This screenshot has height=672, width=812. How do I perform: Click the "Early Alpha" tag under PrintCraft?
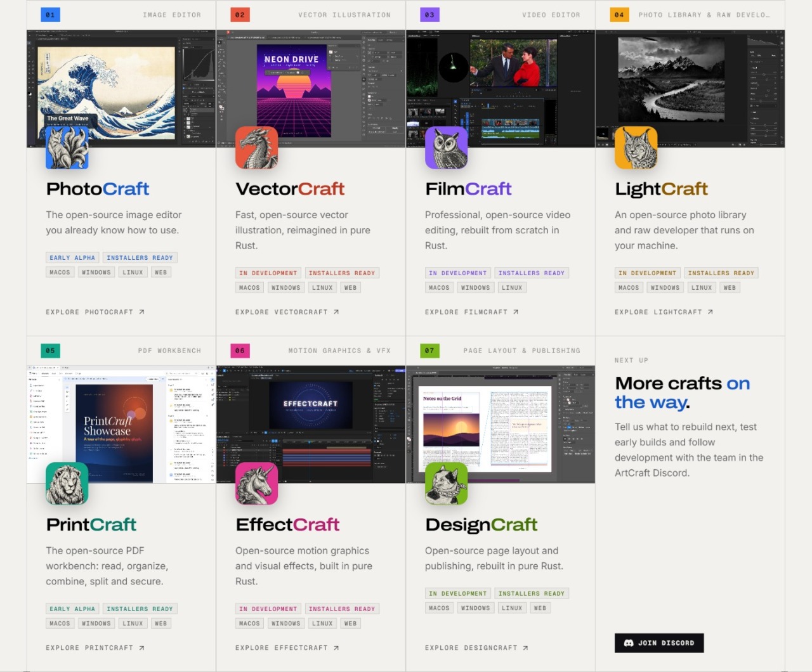(72, 609)
